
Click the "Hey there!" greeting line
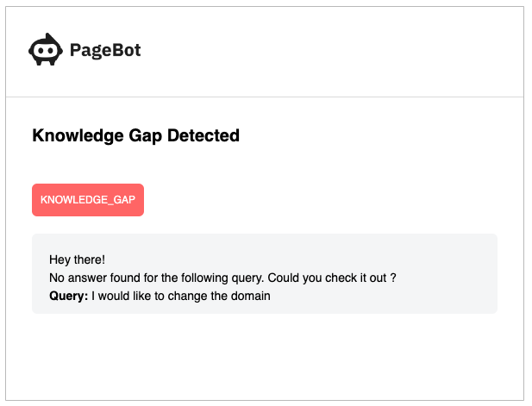[77, 259]
